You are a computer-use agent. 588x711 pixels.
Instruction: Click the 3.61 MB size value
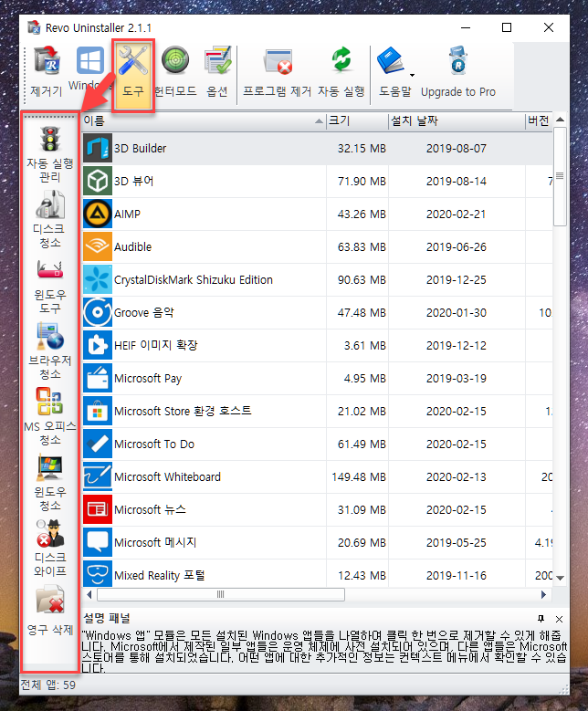pyautogui.click(x=365, y=346)
